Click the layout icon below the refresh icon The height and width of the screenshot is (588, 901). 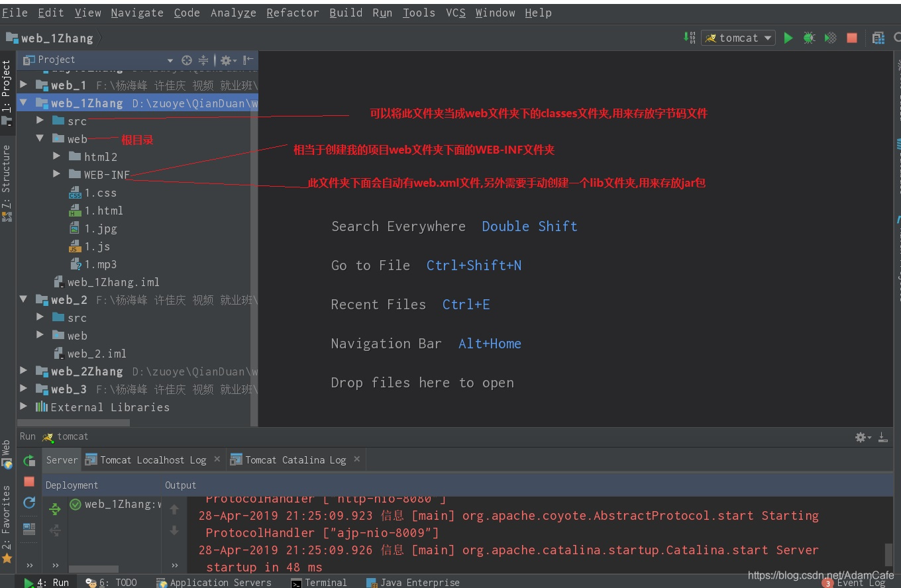[29, 528]
